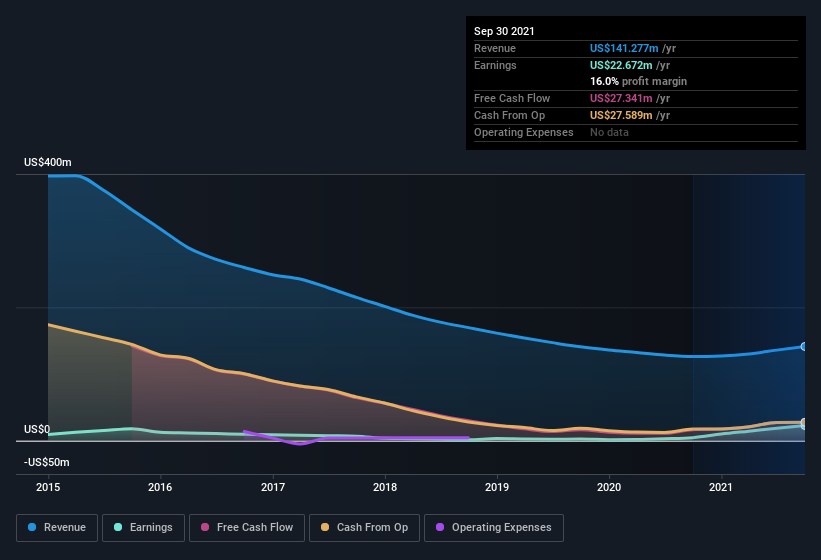821x560 pixels.
Task: Toggle the Revenue legend button
Action: [x=57, y=528]
